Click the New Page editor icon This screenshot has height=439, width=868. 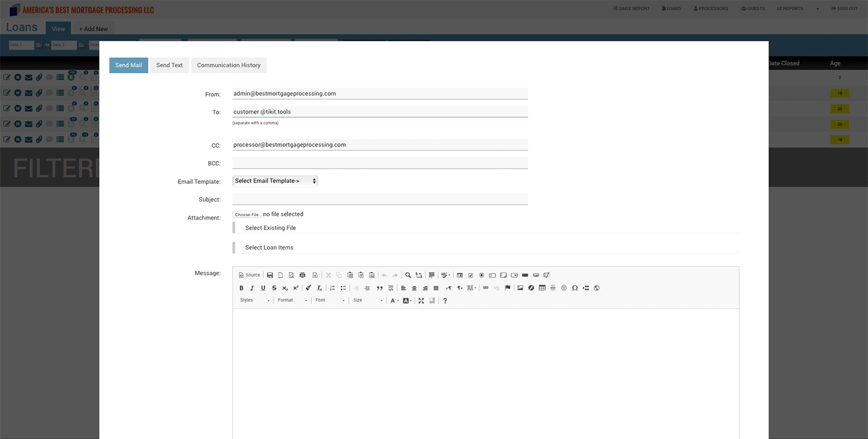[x=280, y=275]
